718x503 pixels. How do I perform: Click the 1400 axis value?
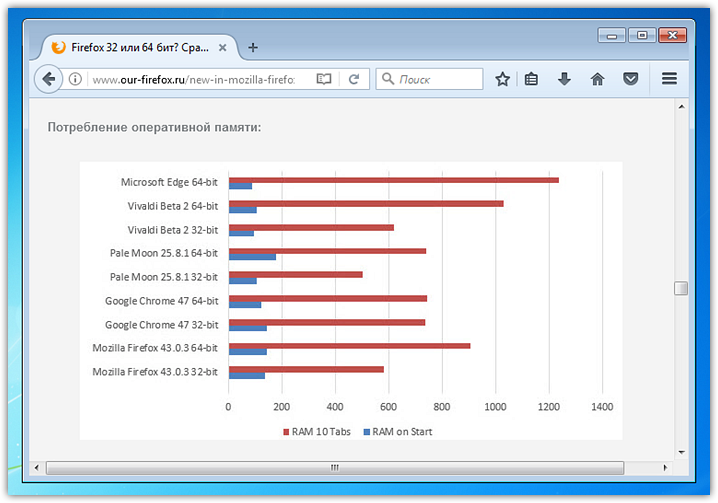tap(602, 407)
